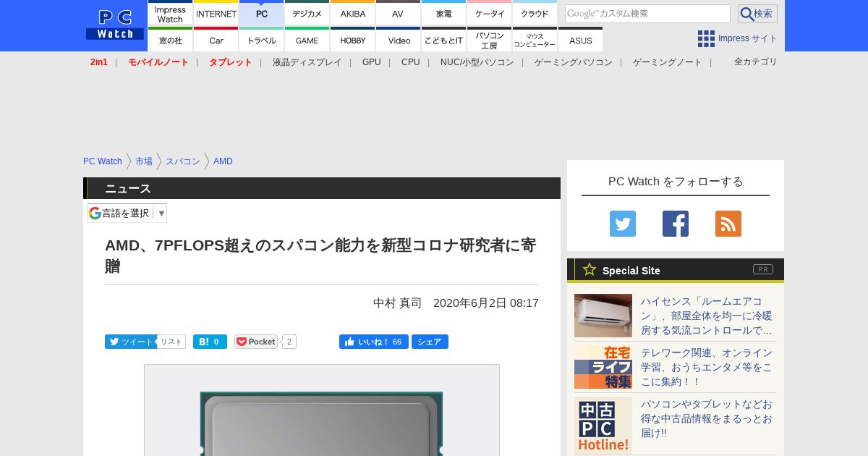Open the 液晶ディスプレイ category
Viewport: 868px width, 456px height.
point(307,62)
